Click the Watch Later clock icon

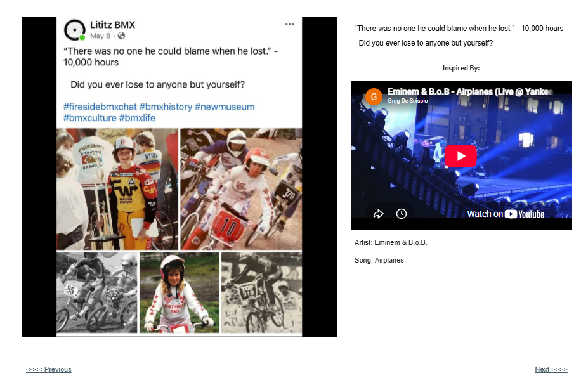(x=402, y=214)
